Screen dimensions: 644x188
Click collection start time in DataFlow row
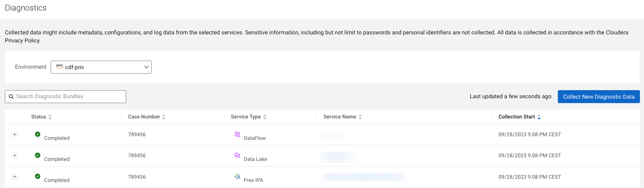click(530, 135)
